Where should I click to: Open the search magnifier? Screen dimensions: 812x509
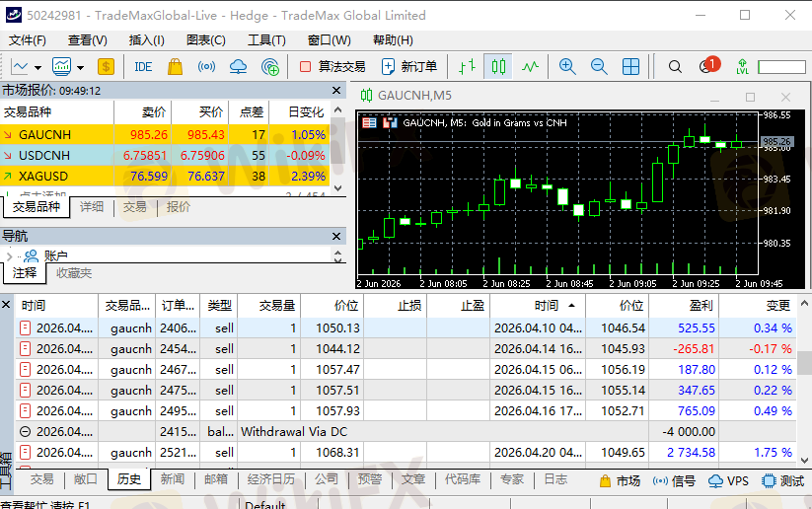pyautogui.click(x=675, y=67)
